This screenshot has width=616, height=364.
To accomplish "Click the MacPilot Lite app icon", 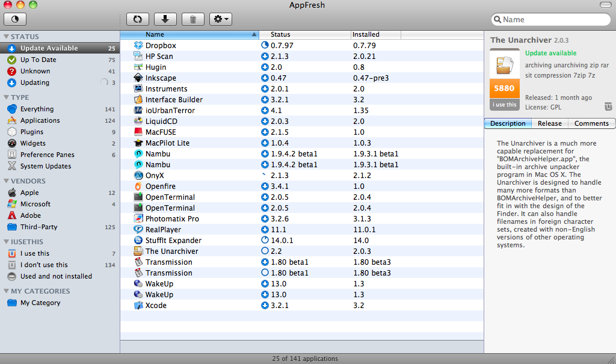I will point(138,143).
